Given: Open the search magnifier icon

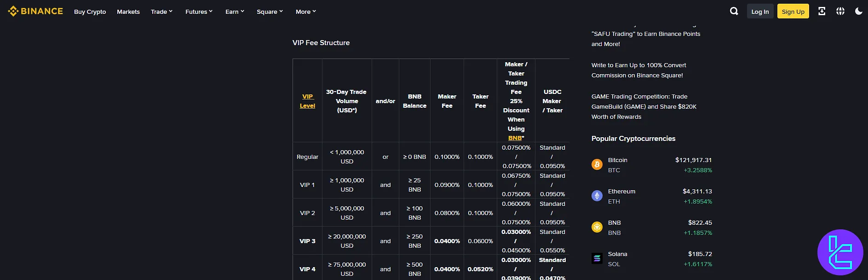Looking at the screenshot, I should pyautogui.click(x=734, y=11).
